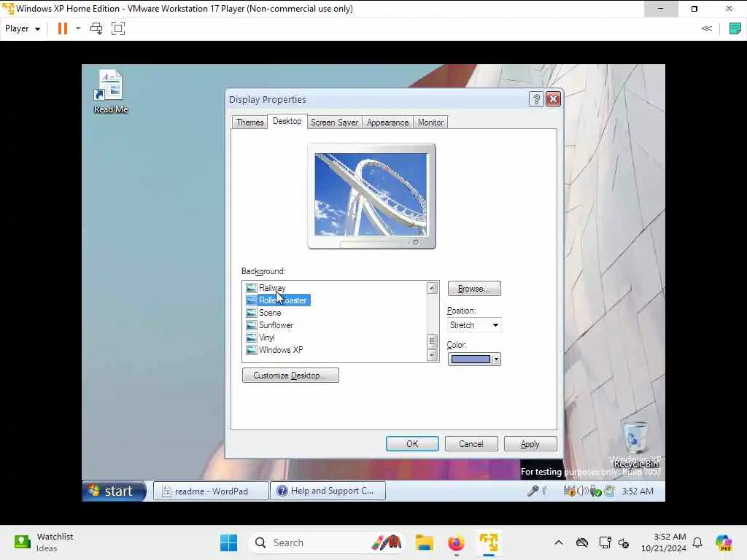The image size is (747, 560).
Task: Click Cancel in Display Properties
Action: [471, 444]
